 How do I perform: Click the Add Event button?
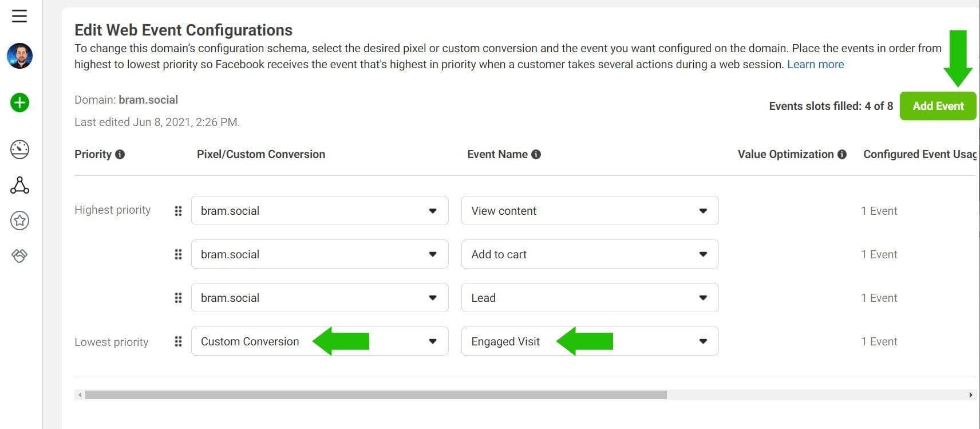938,106
